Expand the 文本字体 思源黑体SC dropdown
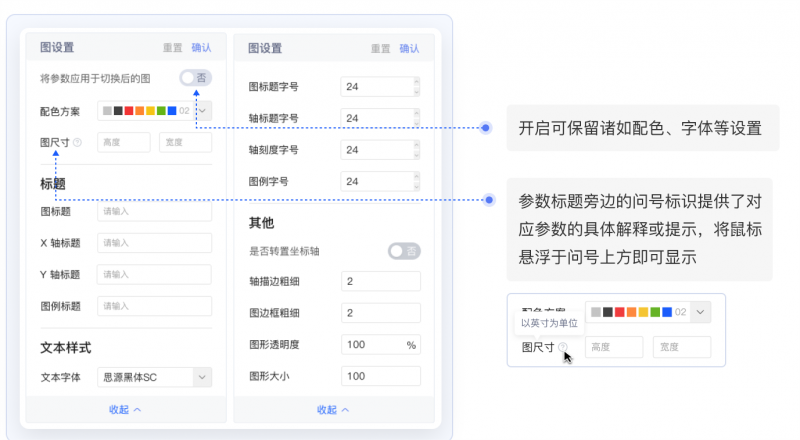The image size is (800, 440). (203, 377)
